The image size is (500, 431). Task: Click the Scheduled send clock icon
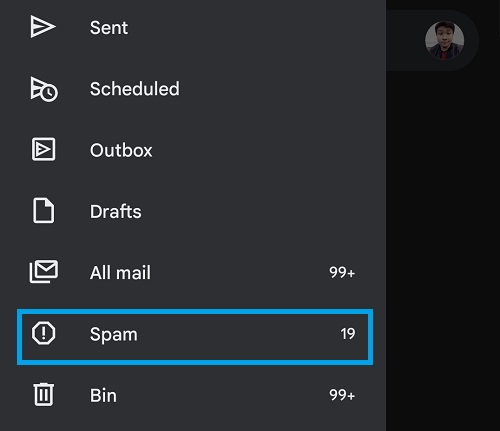pos(44,89)
